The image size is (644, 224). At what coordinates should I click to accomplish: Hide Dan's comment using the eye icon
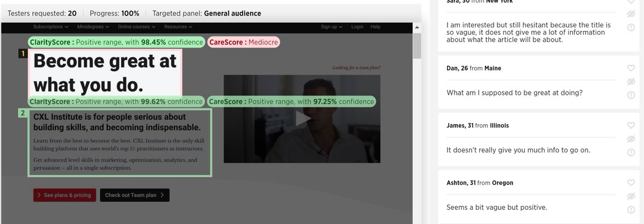point(631,81)
